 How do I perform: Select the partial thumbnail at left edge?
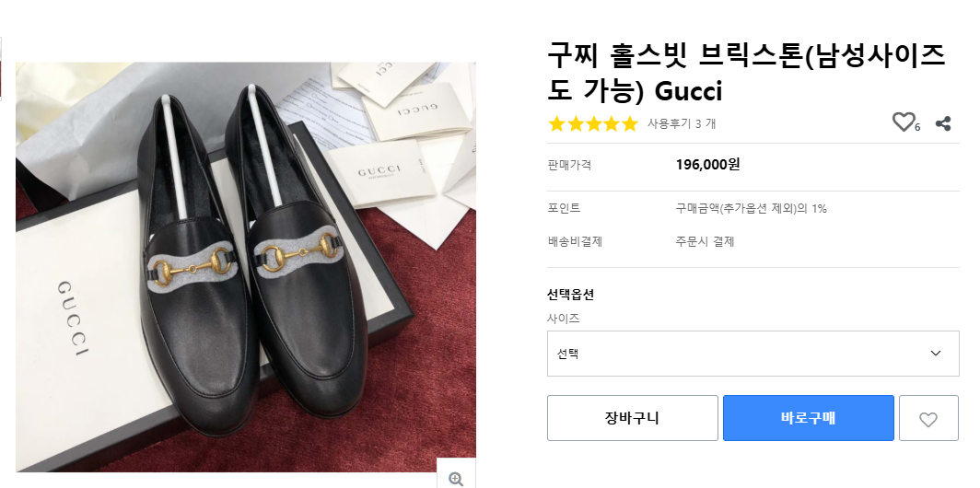2,69
